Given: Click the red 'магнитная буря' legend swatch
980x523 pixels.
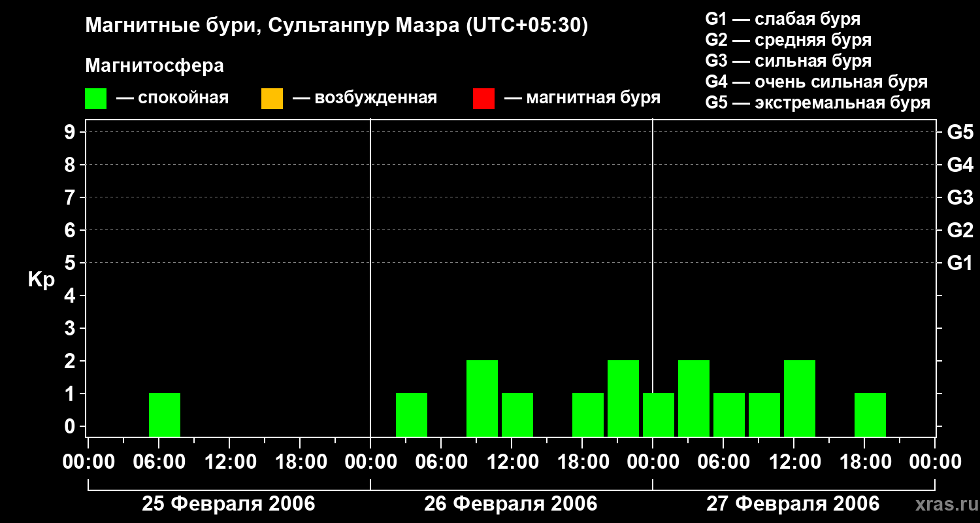Looking at the screenshot, I should (483, 99).
